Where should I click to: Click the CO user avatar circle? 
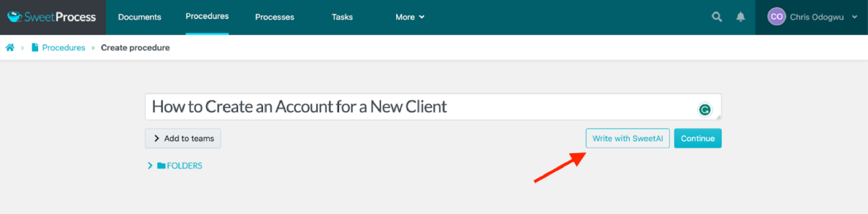(776, 17)
